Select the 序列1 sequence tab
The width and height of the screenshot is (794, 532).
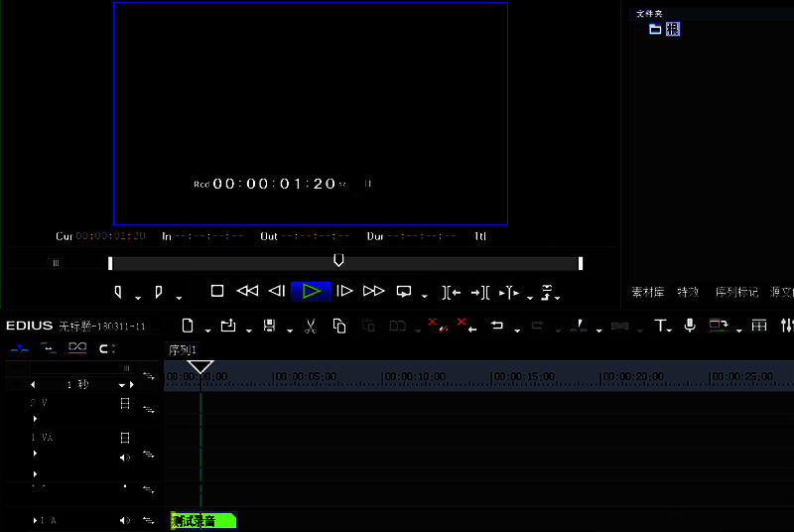pyautogui.click(x=183, y=350)
